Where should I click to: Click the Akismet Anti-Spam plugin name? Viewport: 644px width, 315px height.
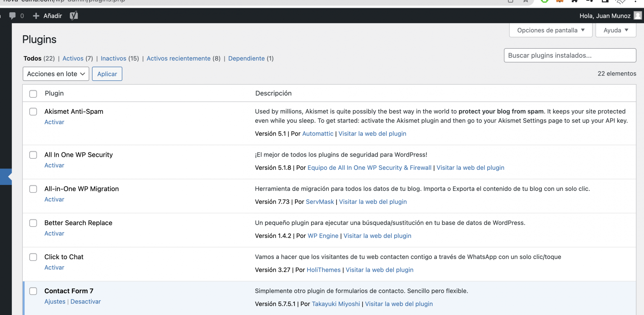click(x=74, y=111)
